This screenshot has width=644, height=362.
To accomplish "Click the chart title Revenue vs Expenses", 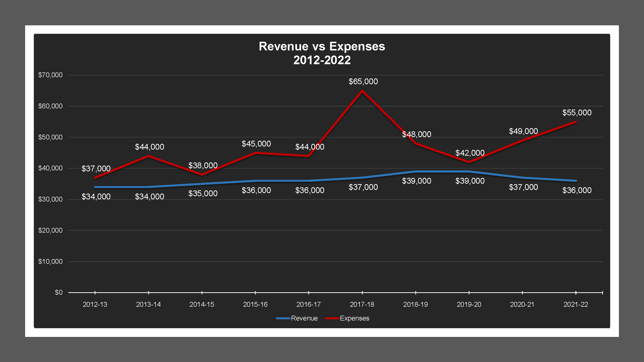I will (x=322, y=47).
